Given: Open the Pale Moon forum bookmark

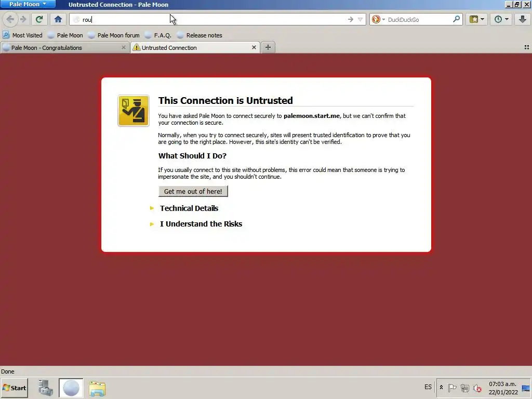Looking at the screenshot, I should pyautogui.click(x=114, y=35).
